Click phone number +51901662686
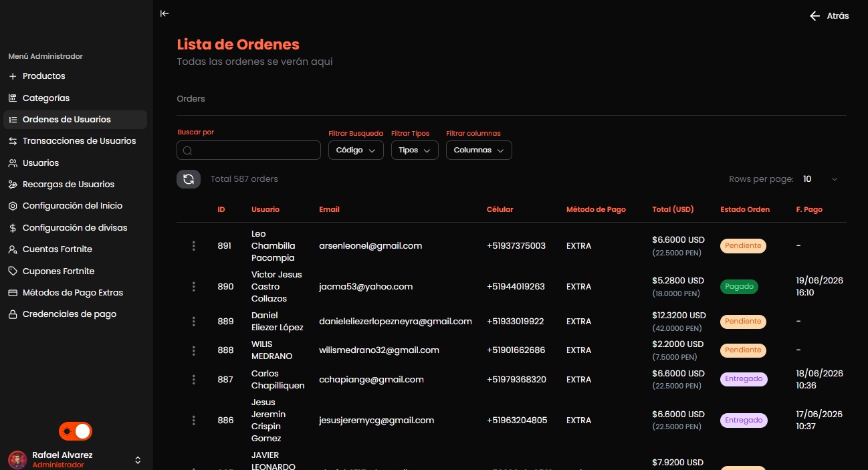 tap(516, 350)
